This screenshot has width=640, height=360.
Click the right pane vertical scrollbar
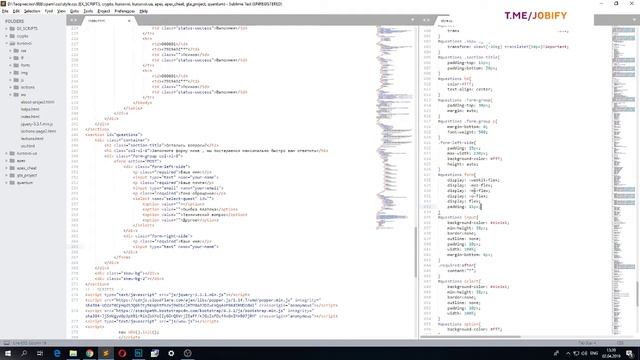pos(638,294)
